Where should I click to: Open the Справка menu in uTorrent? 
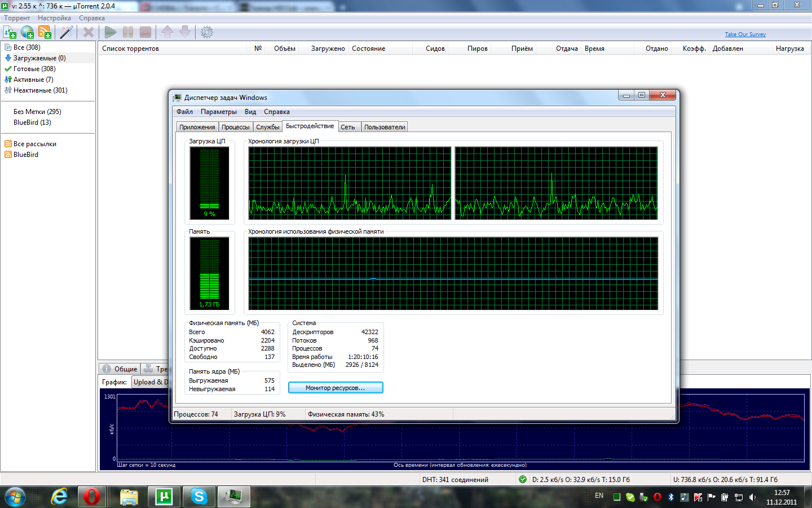(x=92, y=18)
